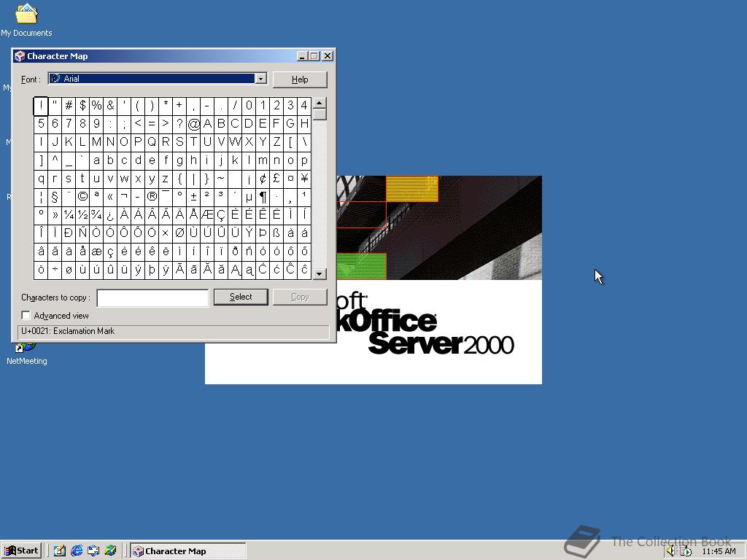747x560 pixels.
Task: Pick the @ symbol in the grid
Action: point(193,124)
